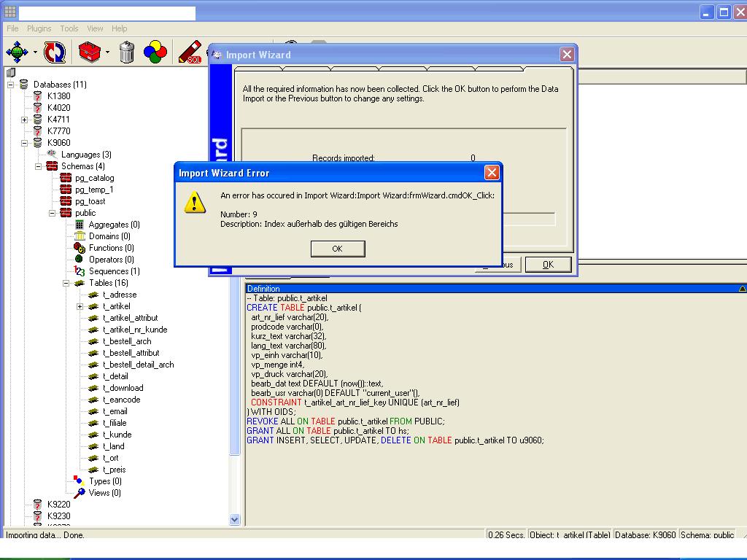The width and height of the screenshot is (747, 560).
Task: Open Properties via the colored circles icon
Action: [155, 52]
